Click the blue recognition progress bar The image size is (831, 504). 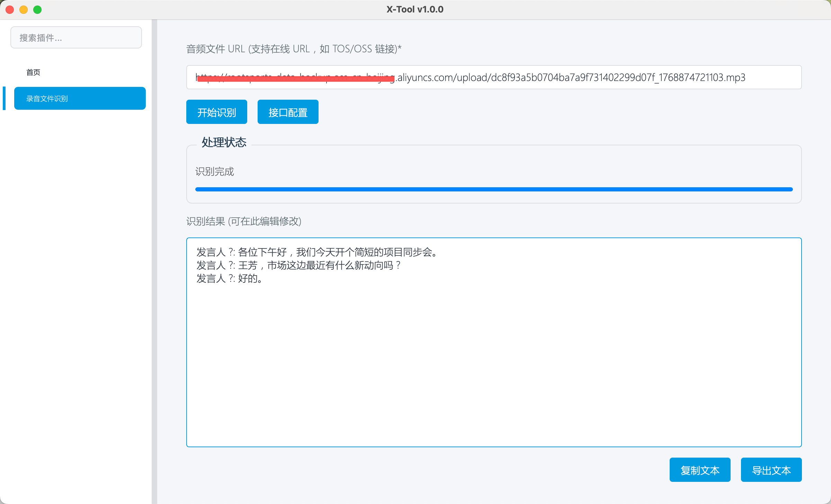[x=494, y=189]
